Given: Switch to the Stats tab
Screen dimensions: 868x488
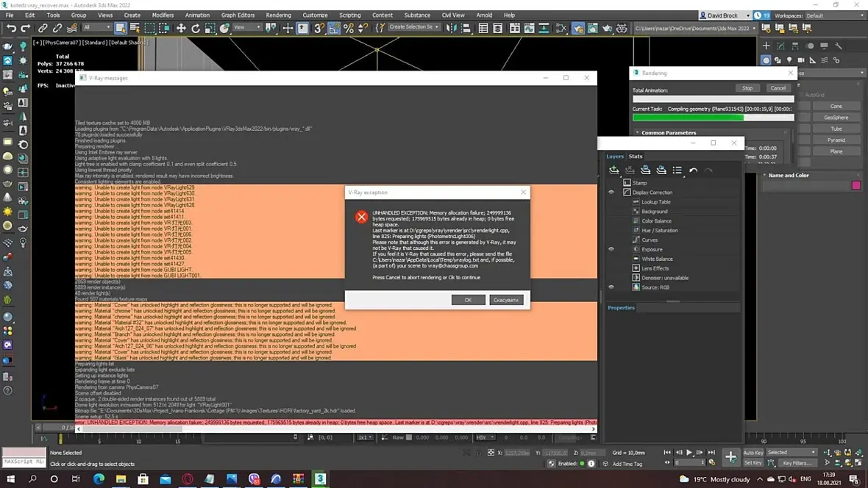Looking at the screenshot, I should (636, 157).
